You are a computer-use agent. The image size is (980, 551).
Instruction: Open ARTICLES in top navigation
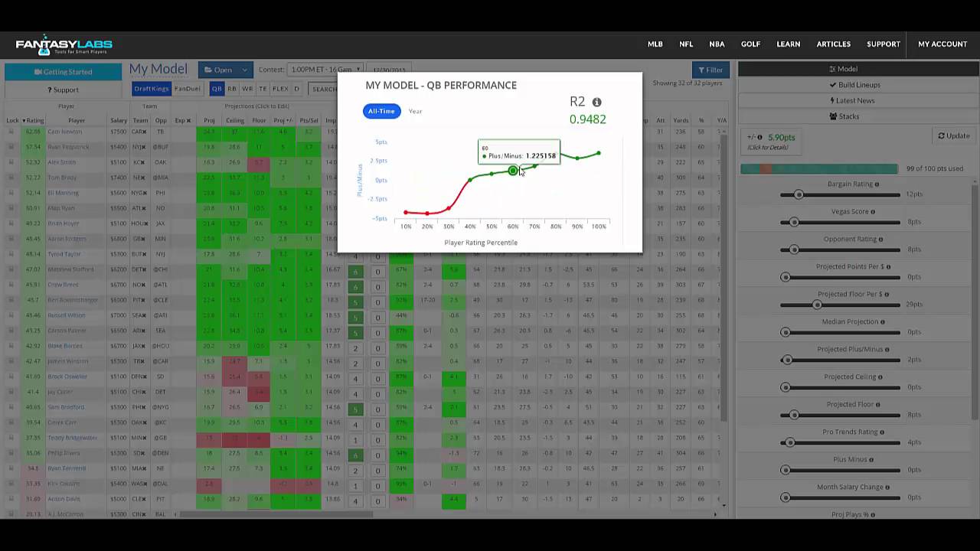click(834, 44)
